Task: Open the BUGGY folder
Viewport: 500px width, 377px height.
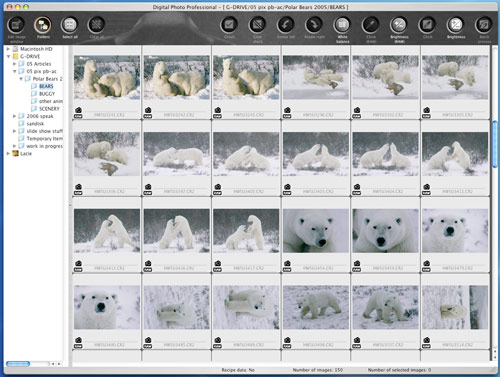Action: (47, 94)
